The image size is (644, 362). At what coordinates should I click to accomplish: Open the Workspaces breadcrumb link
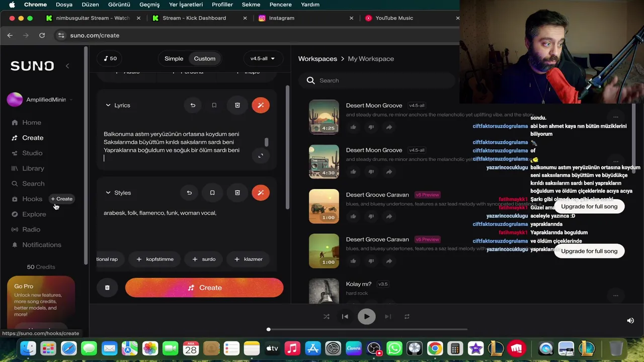(317, 59)
